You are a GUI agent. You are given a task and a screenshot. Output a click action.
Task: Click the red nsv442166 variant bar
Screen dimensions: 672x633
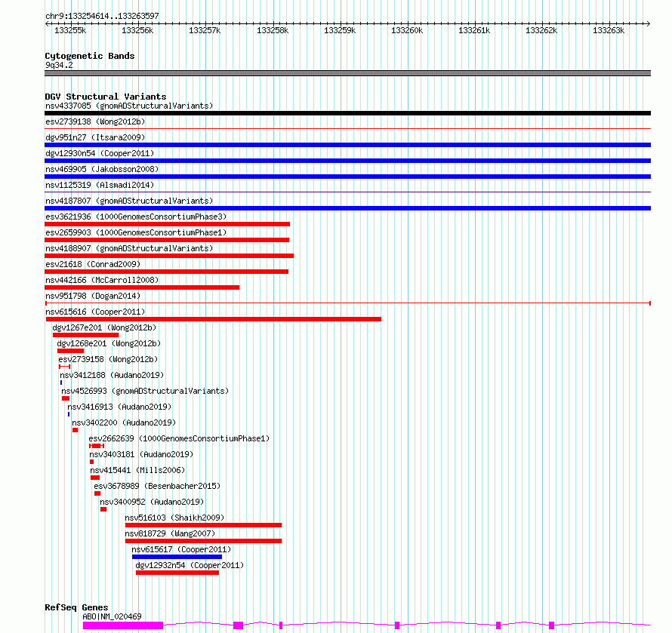142,287
